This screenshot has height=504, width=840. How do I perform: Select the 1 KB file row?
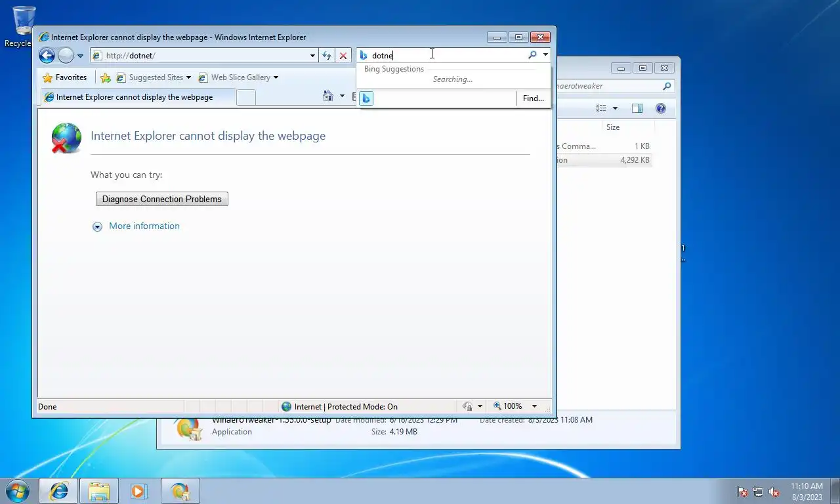coord(604,146)
